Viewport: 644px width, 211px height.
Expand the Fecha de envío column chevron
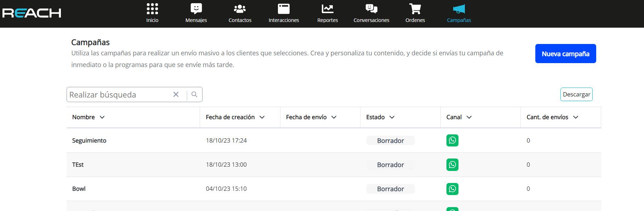334,117
